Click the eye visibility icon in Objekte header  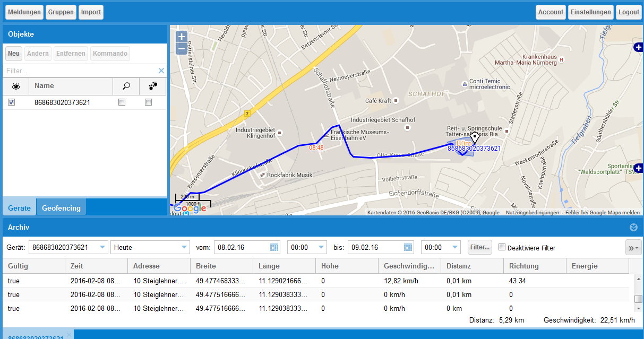(x=16, y=86)
